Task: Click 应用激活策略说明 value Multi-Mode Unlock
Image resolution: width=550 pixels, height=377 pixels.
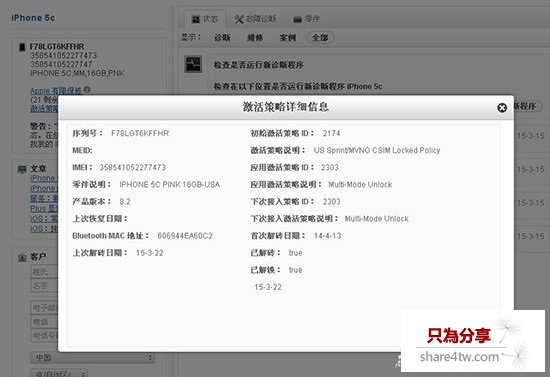Action: (360, 184)
